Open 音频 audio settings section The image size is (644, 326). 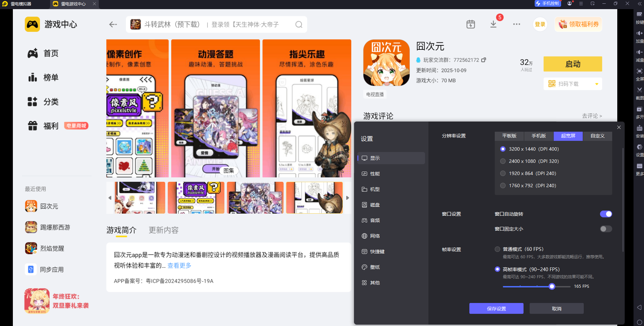[x=391, y=220]
